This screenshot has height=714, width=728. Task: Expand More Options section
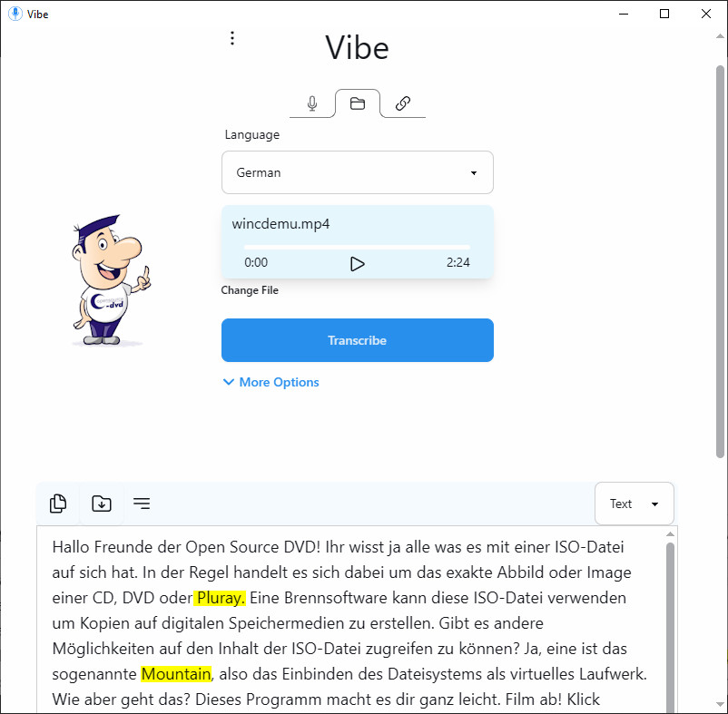click(271, 382)
